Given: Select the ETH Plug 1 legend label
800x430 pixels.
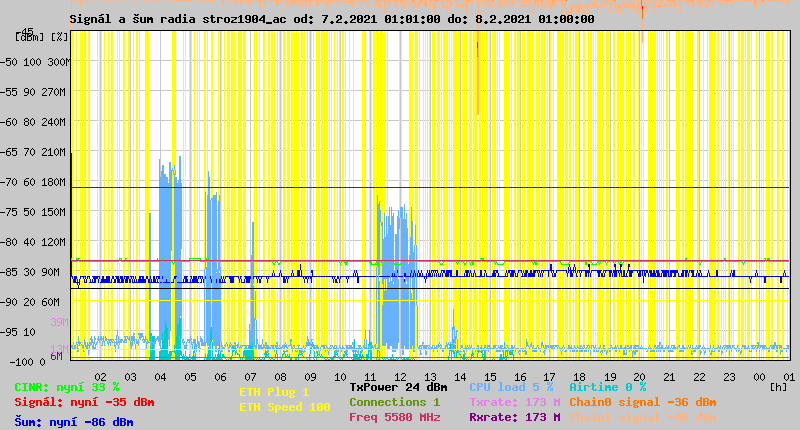Looking at the screenshot, I should (274, 392).
